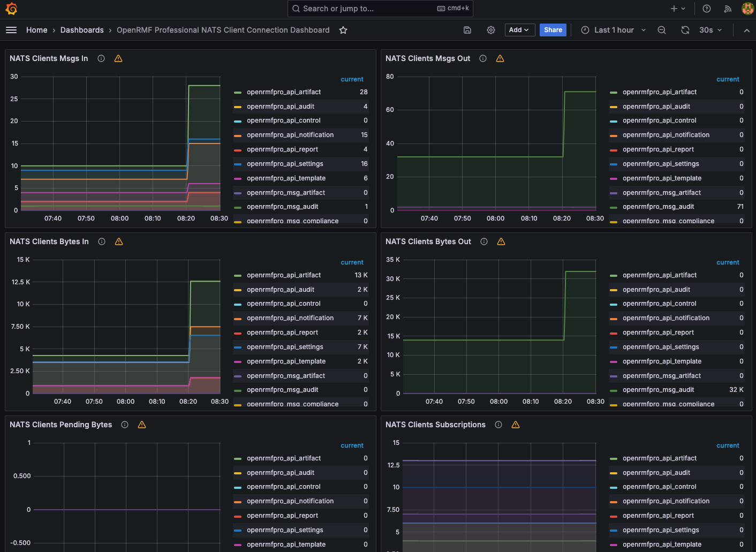
Task: Open the user profile avatar
Action: point(747,9)
